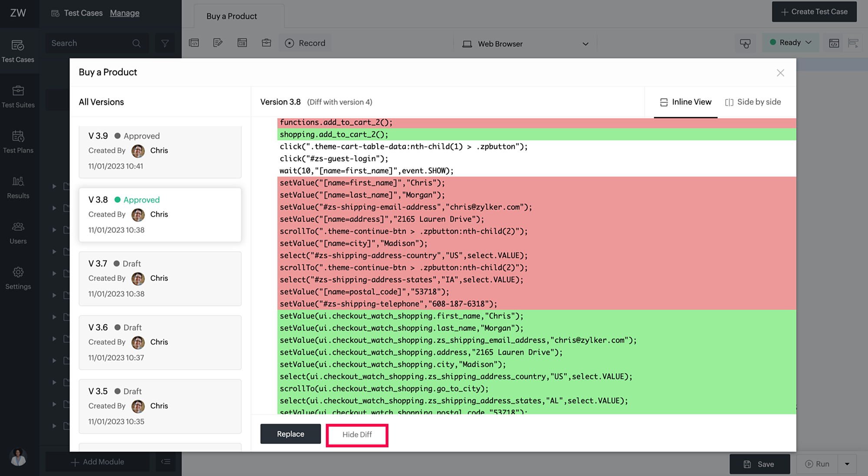Open the user profile avatar
Image resolution: width=868 pixels, height=476 pixels.
point(18,457)
